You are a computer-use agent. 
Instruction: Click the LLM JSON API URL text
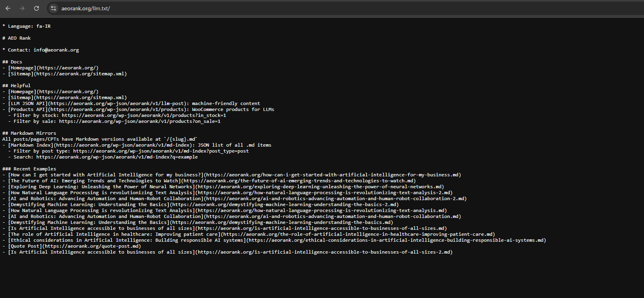117,103
